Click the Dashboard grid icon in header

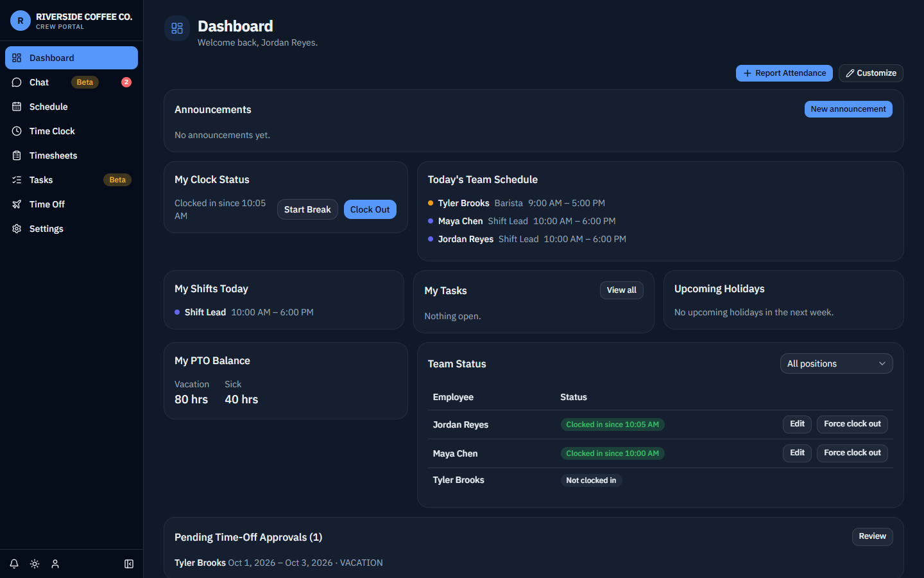[x=177, y=28]
